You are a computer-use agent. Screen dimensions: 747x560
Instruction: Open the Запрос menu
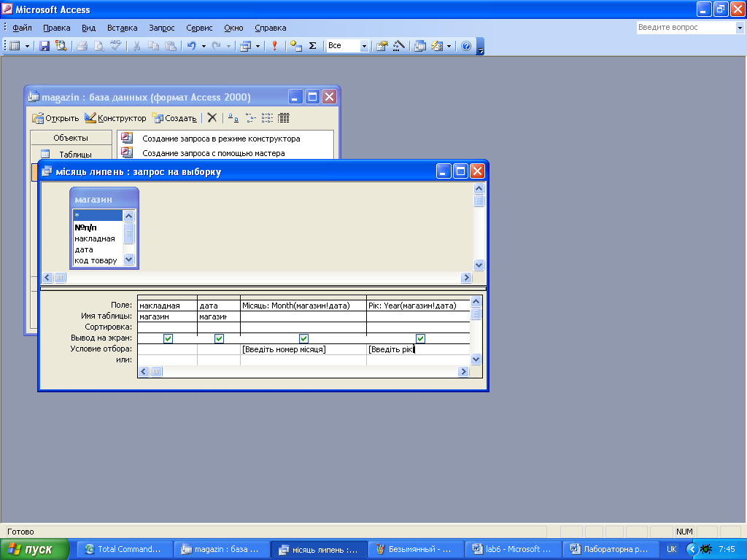tap(161, 28)
